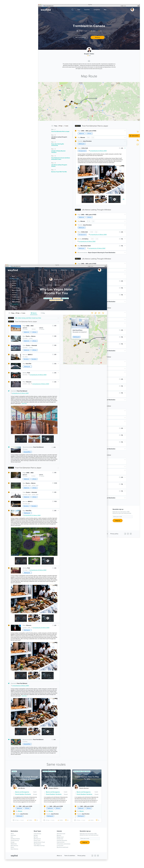Click the "By Private Jet" tag
This screenshot has width=144, height=868.
coord(48,298)
